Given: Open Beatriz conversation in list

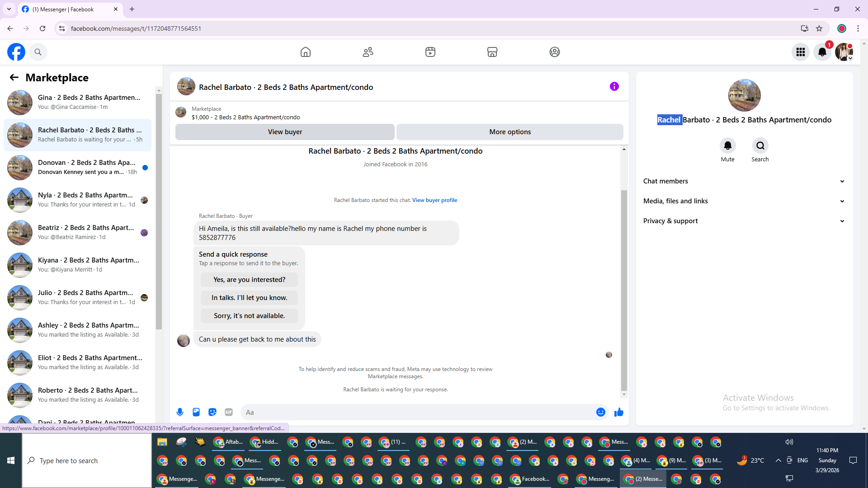Looking at the screenshot, I should pos(77,232).
